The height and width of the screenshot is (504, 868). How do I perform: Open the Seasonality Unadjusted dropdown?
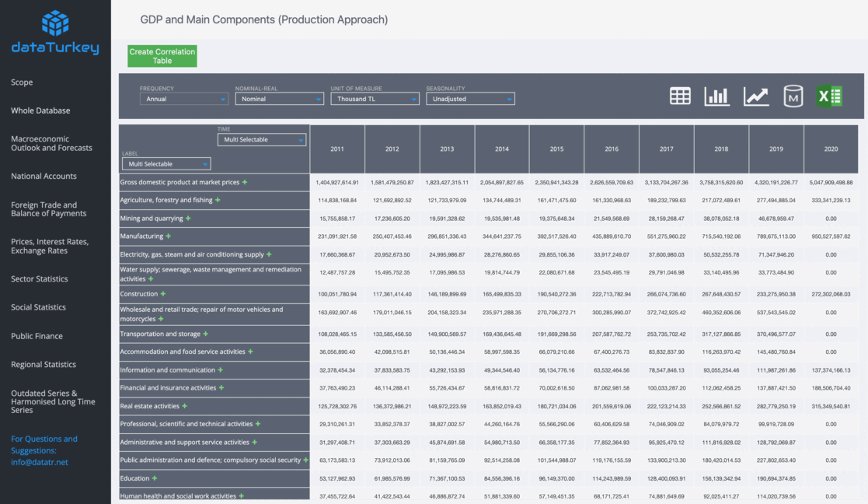coord(470,99)
